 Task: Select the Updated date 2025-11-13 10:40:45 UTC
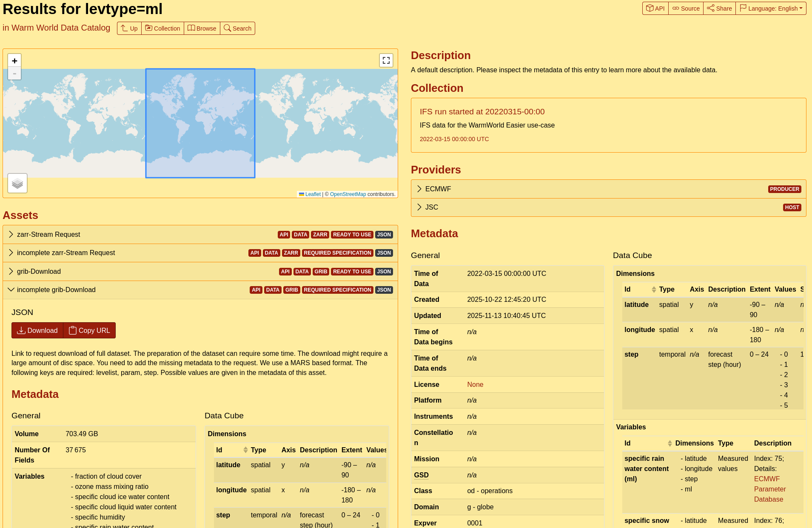[x=506, y=316]
